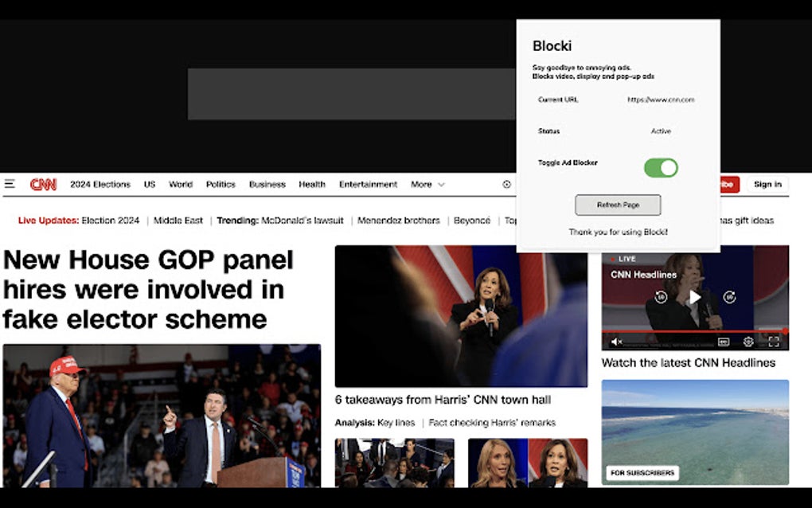Open the Politics section

click(x=221, y=184)
